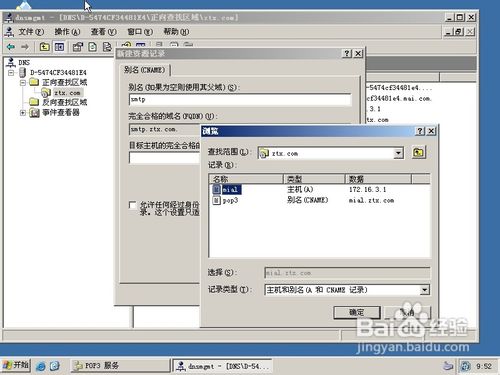Select the pop3 alias record row
This screenshot has height=375, width=500.
[319, 200]
